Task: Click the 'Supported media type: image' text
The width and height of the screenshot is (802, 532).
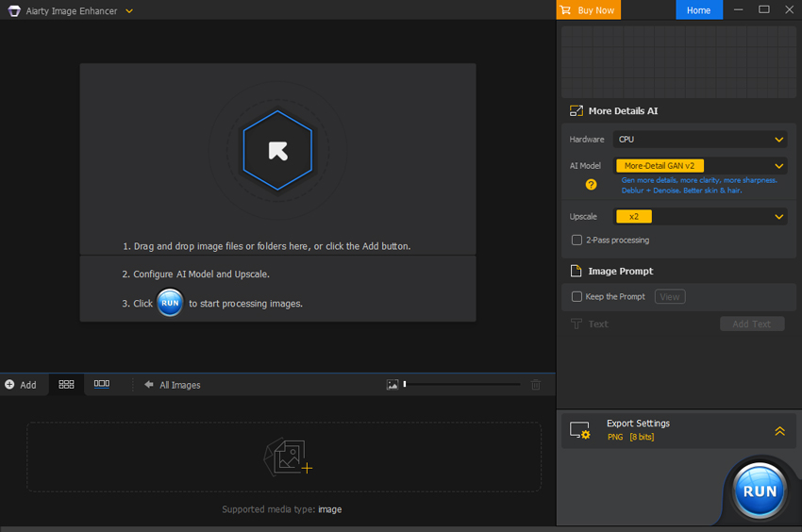Action: pos(282,509)
